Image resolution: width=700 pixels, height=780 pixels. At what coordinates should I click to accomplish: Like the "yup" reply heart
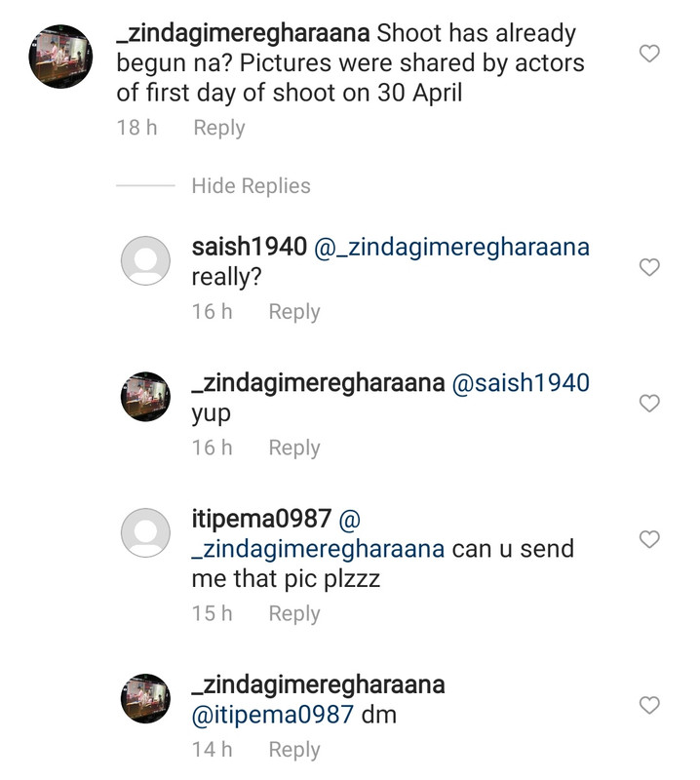[649, 403]
